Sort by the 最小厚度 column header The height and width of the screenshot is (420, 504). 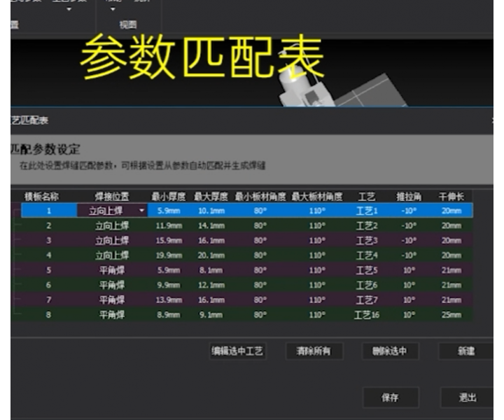click(x=166, y=197)
